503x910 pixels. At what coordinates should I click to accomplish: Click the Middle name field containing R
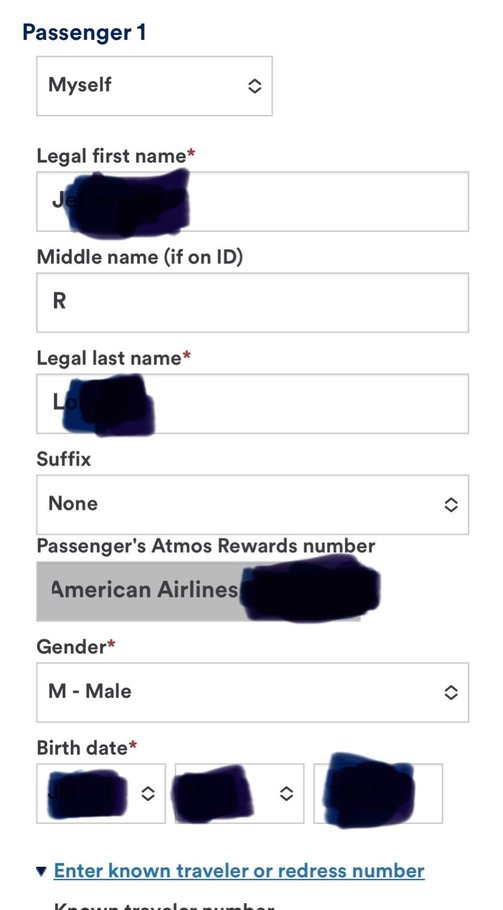252,302
